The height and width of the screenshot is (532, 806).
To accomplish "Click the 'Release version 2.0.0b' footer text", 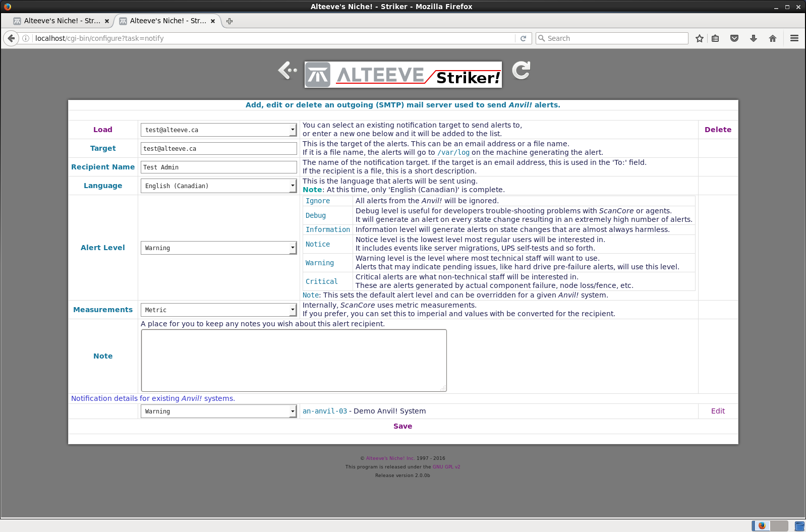I will tap(402, 476).
